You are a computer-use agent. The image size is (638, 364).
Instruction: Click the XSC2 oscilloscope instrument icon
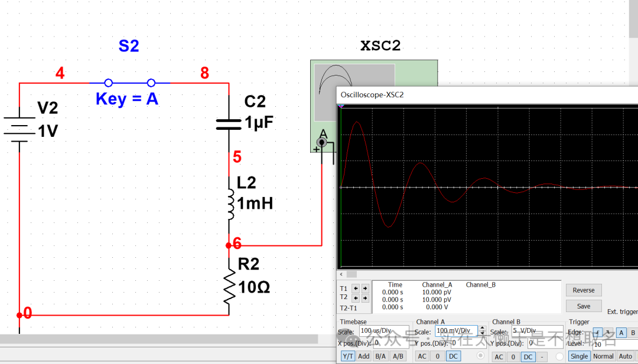tap(373, 105)
